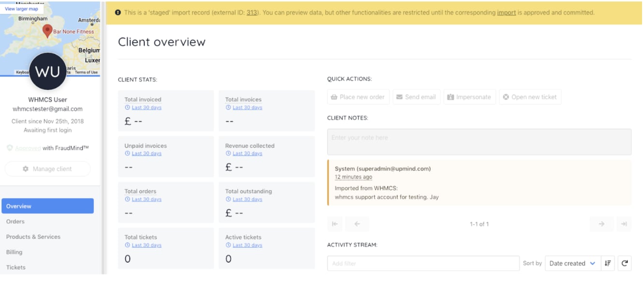Click the WU client avatar circle
The width and height of the screenshot is (644, 284).
point(47,72)
